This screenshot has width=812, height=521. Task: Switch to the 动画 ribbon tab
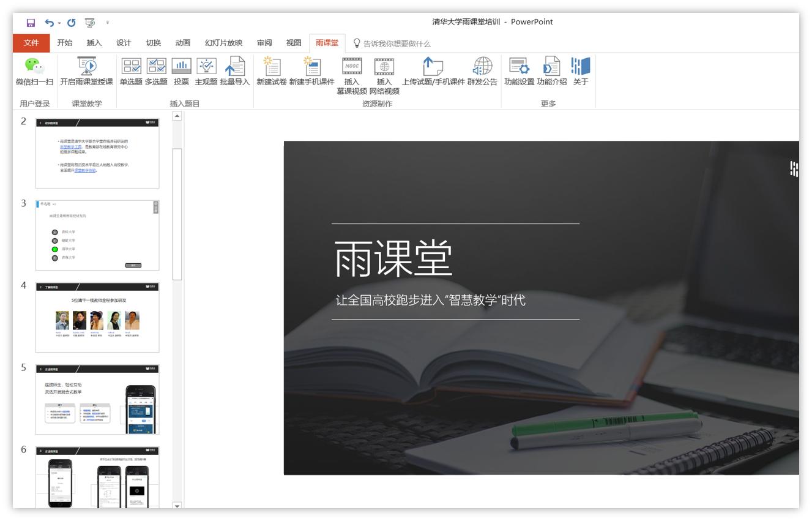tap(182, 43)
